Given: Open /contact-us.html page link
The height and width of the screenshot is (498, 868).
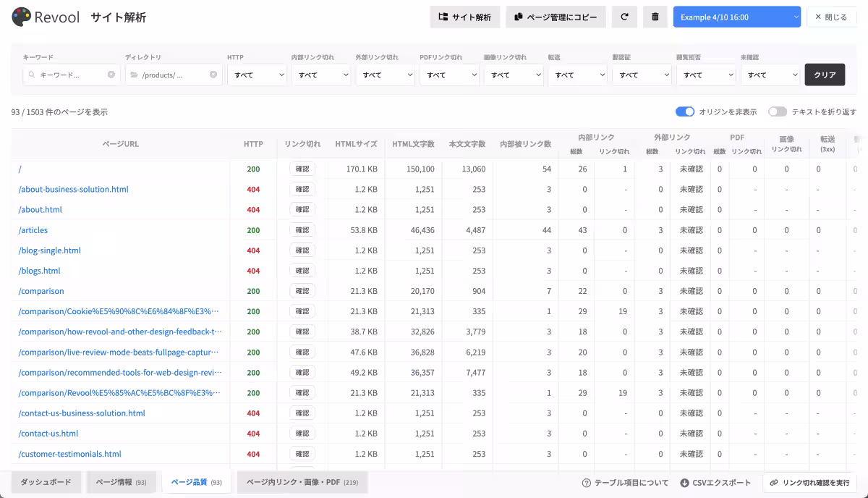Looking at the screenshot, I should coord(48,434).
